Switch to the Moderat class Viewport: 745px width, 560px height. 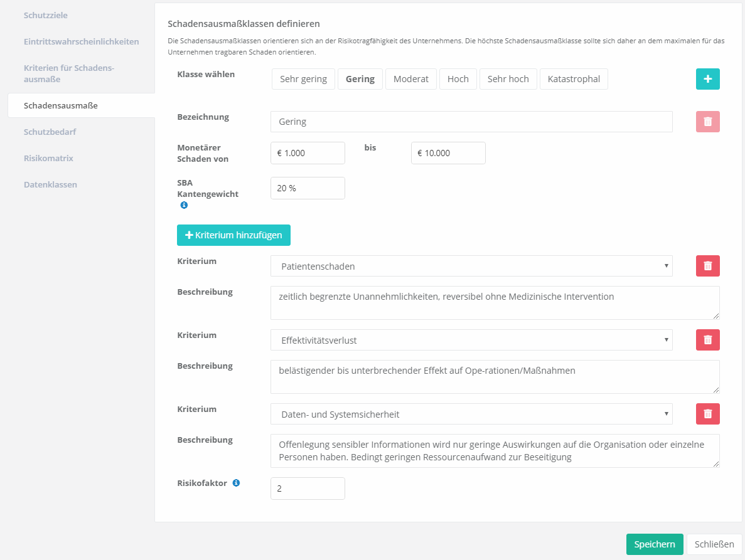[x=410, y=79]
